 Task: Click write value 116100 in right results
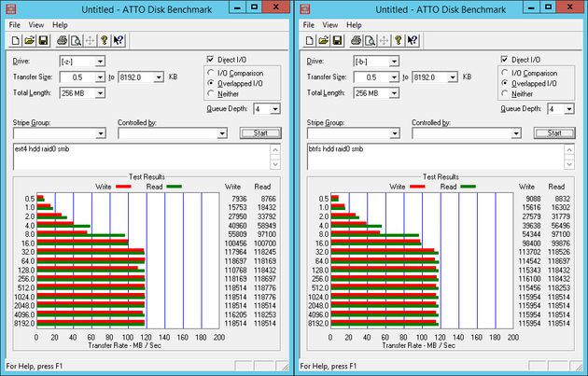[x=529, y=279]
